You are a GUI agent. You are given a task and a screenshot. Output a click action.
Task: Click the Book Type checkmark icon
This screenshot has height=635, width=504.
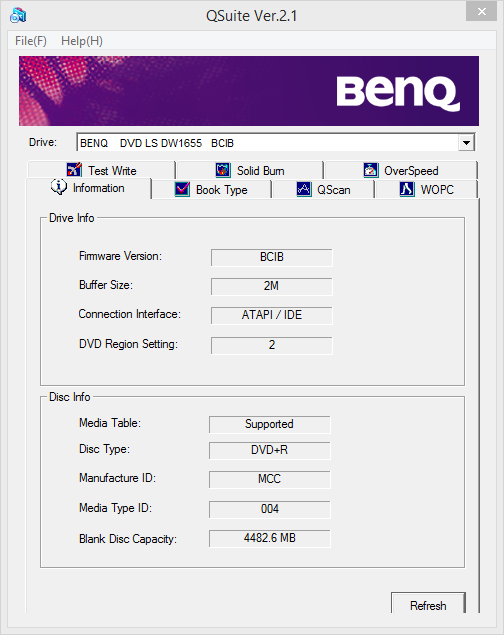coord(182,189)
